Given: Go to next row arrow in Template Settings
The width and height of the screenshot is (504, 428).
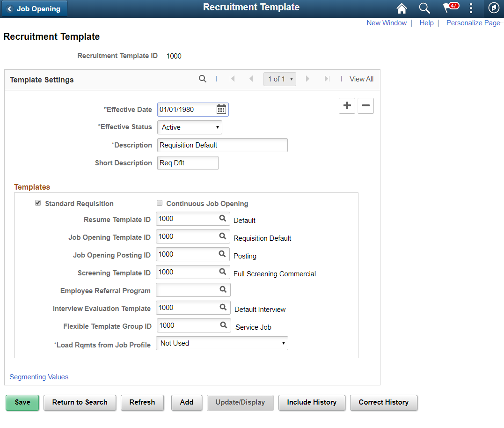Looking at the screenshot, I should [307, 79].
